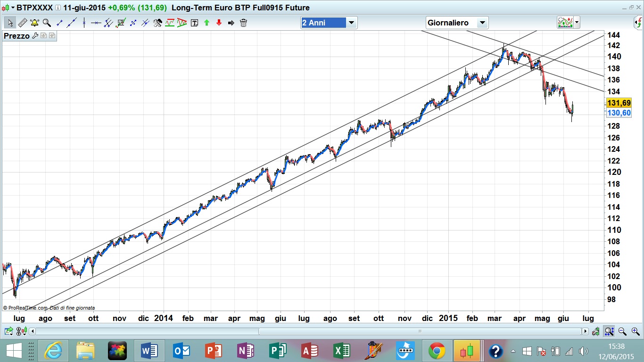Click the 'Prezzo' panel label
This screenshot has width=644, height=362.
tap(17, 36)
